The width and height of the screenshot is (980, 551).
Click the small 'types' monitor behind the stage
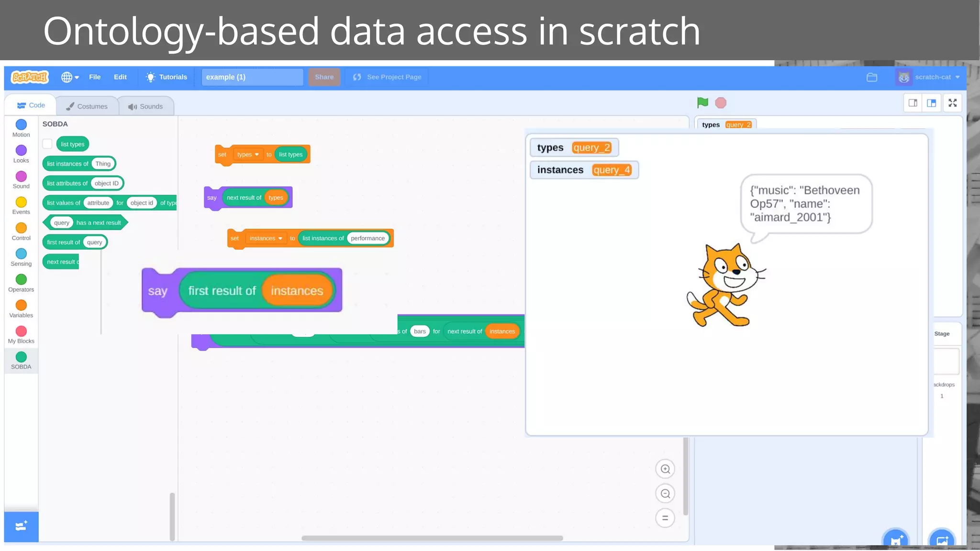point(726,124)
